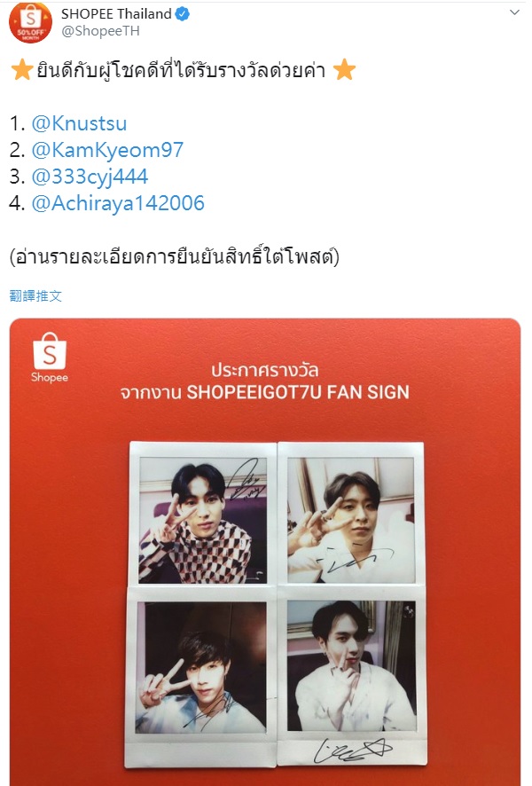Click the star emoji after the Thai text
The height and width of the screenshot is (786, 532).
point(344,70)
